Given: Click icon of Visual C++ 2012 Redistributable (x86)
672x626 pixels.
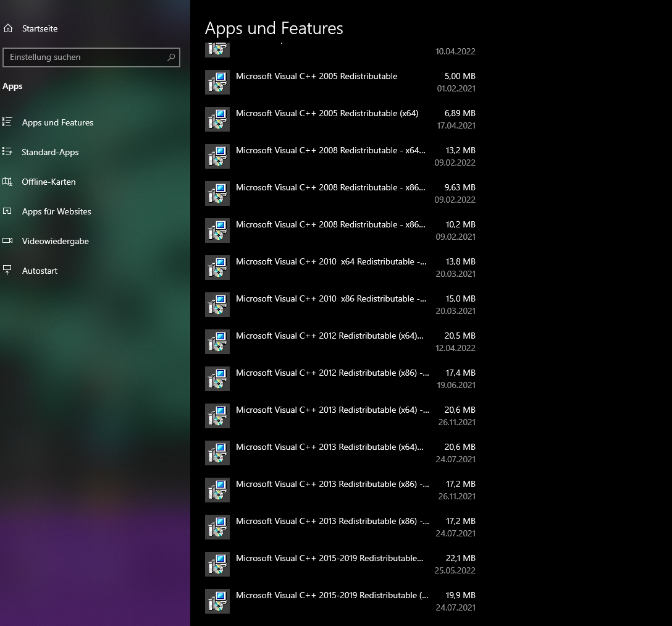Looking at the screenshot, I should coord(217,379).
